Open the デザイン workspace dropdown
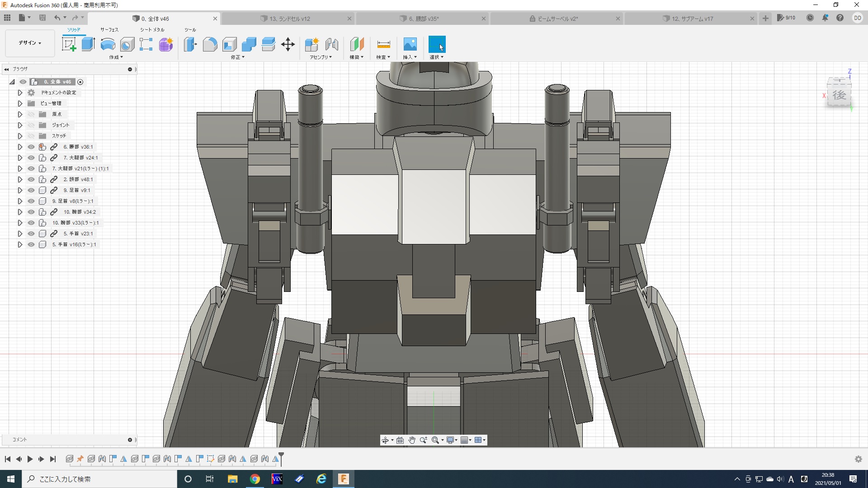The image size is (868, 488). click(x=30, y=43)
